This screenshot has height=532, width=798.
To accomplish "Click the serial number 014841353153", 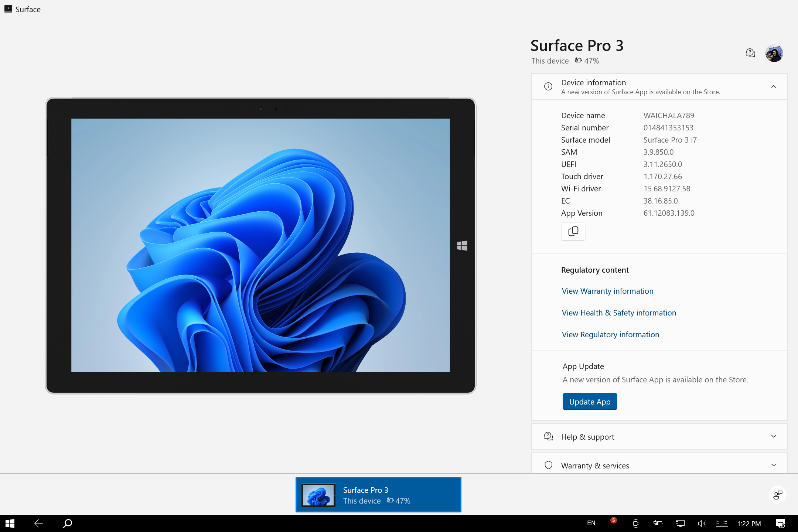I will point(668,128).
